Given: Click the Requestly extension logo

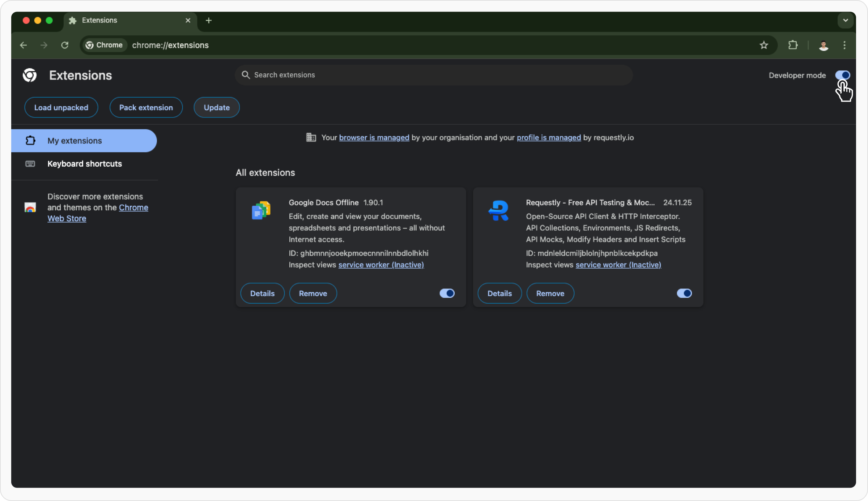Looking at the screenshot, I should click(x=498, y=210).
